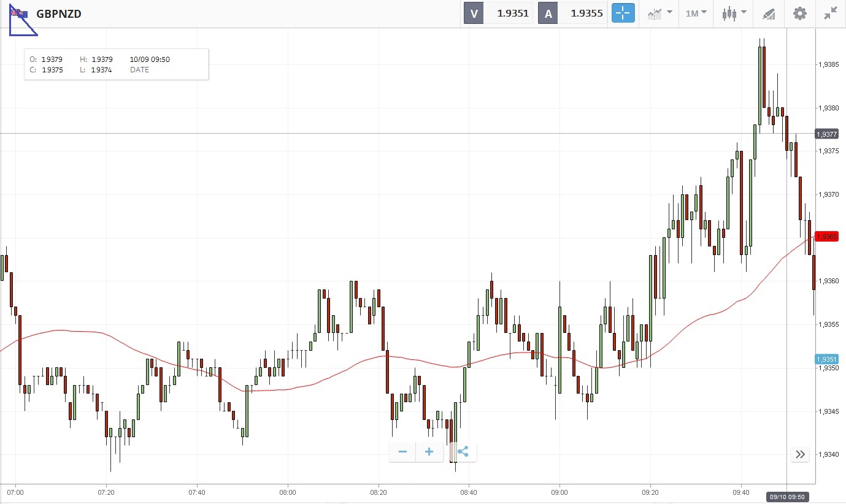
Task: Click the blue 1,9351 current price tag
Action: [x=827, y=359]
